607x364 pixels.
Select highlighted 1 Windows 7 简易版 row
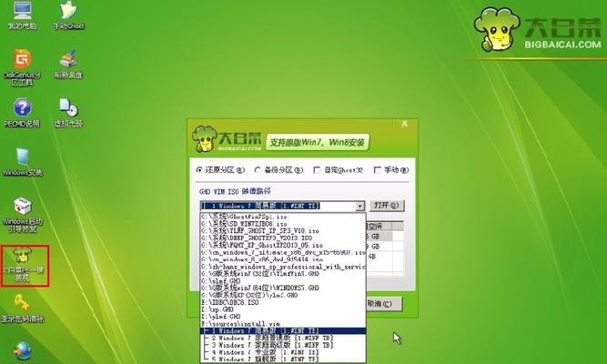tap(283, 331)
